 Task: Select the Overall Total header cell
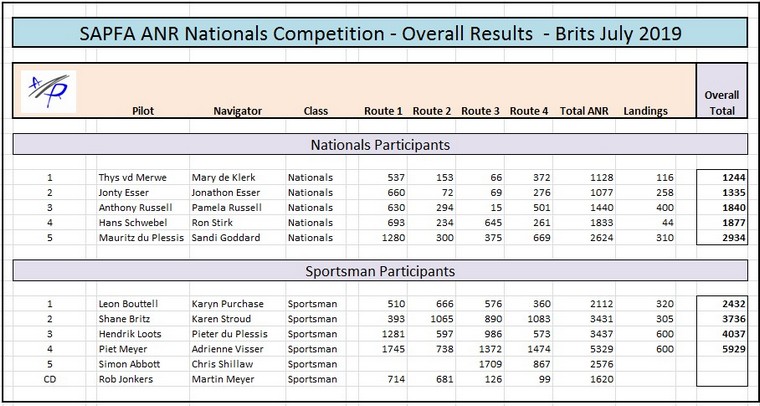[721, 104]
